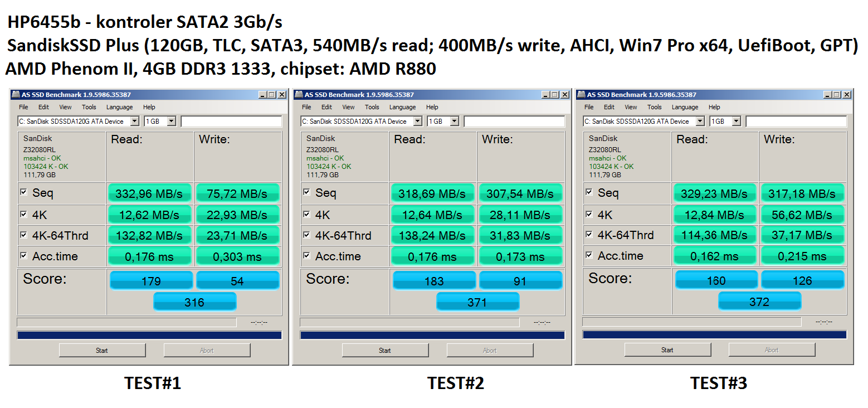The width and height of the screenshot is (868, 408).
Task: Open the File menu in the TEST#2 window
Action: click(x=306, y=107)
